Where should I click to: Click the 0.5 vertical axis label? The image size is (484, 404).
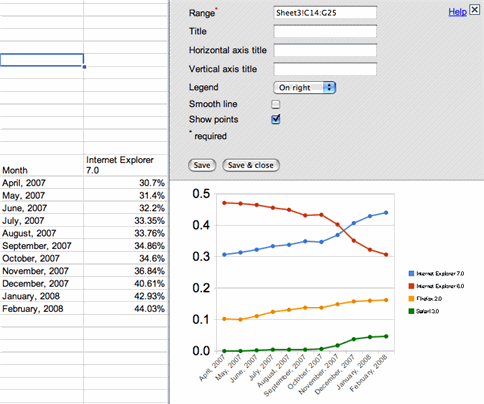(201, 194)
